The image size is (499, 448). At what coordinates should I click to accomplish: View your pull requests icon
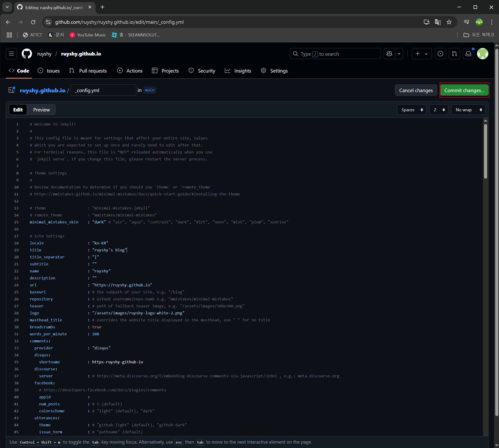[x=454, y=54]
